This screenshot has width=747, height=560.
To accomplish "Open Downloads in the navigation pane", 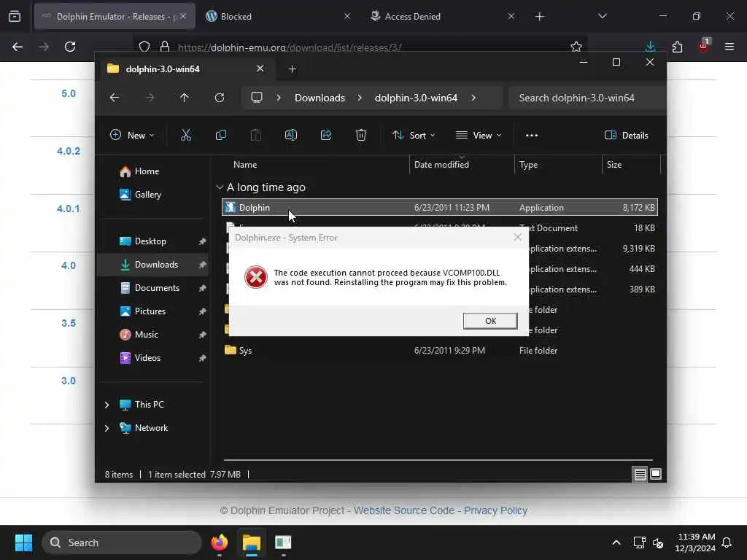I will pos(152,264).
